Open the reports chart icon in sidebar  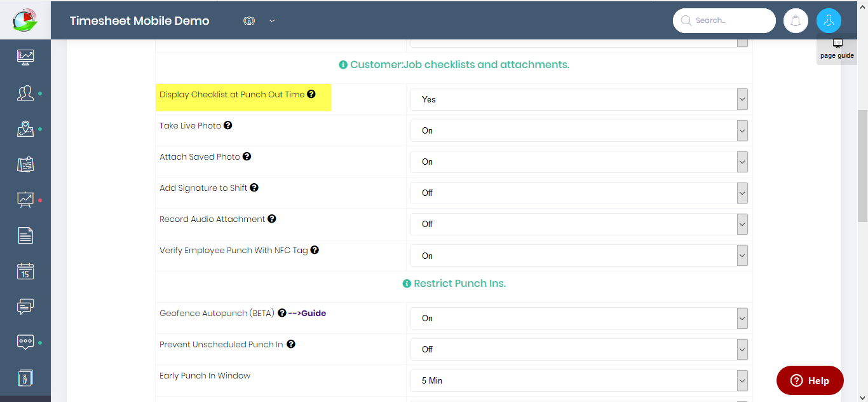[25, 200]
